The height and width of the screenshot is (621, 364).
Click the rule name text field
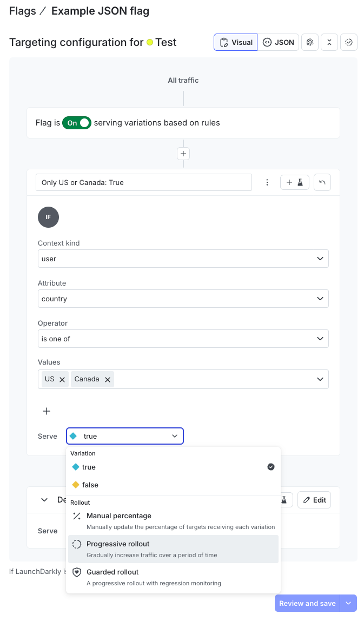click(x=144, y=182)
